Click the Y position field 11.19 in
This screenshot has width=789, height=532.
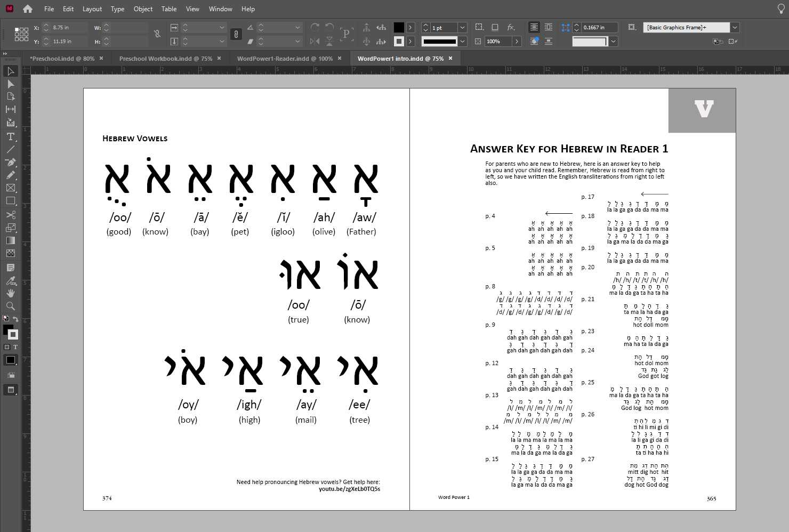click(69, 41)
